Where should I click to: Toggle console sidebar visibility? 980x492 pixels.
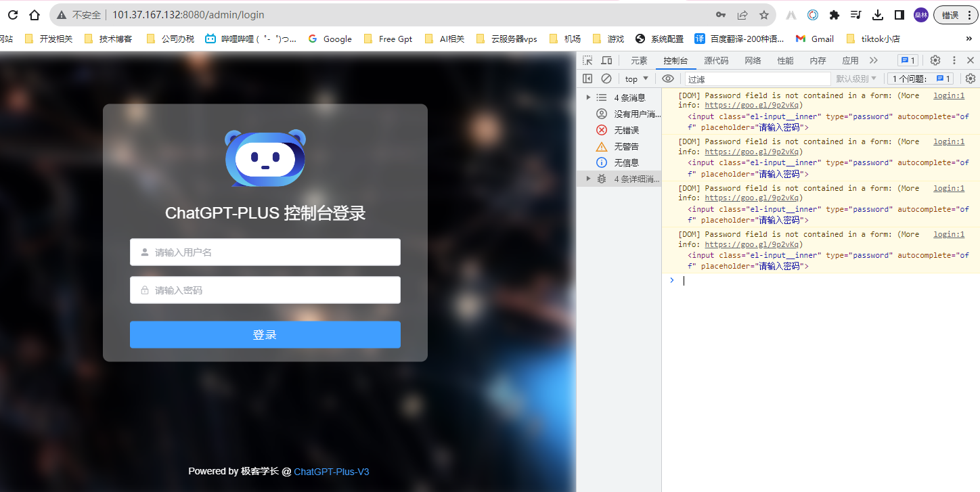pos(587,79)
